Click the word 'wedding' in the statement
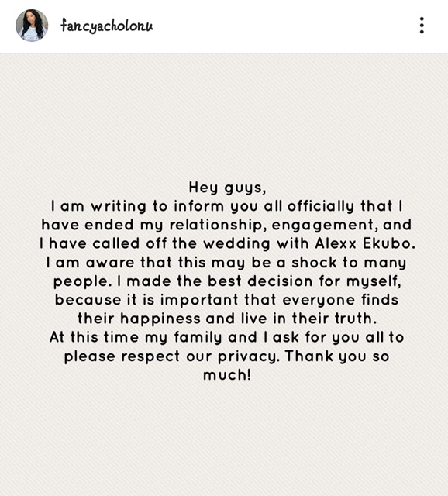 236,243
